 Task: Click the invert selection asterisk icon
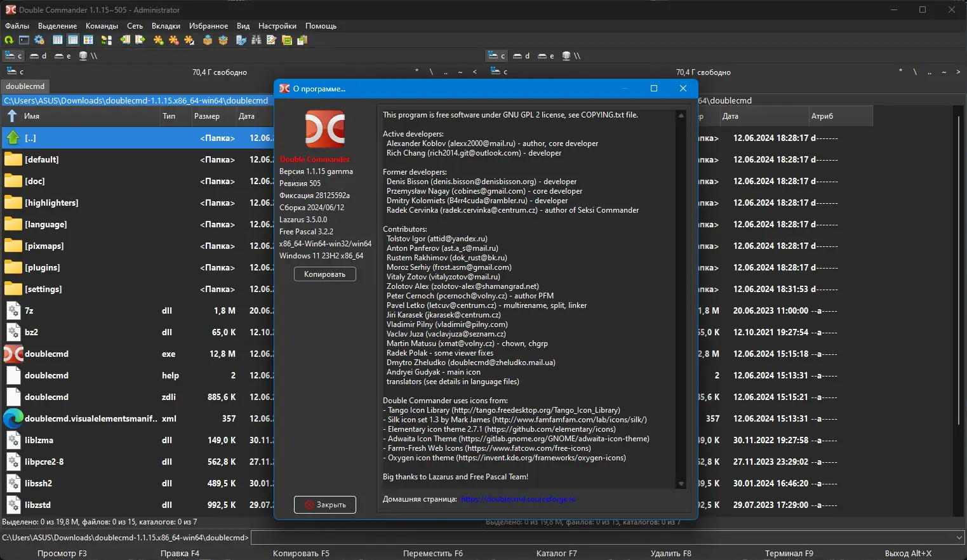pyautogui.click(x=189, y=40)
